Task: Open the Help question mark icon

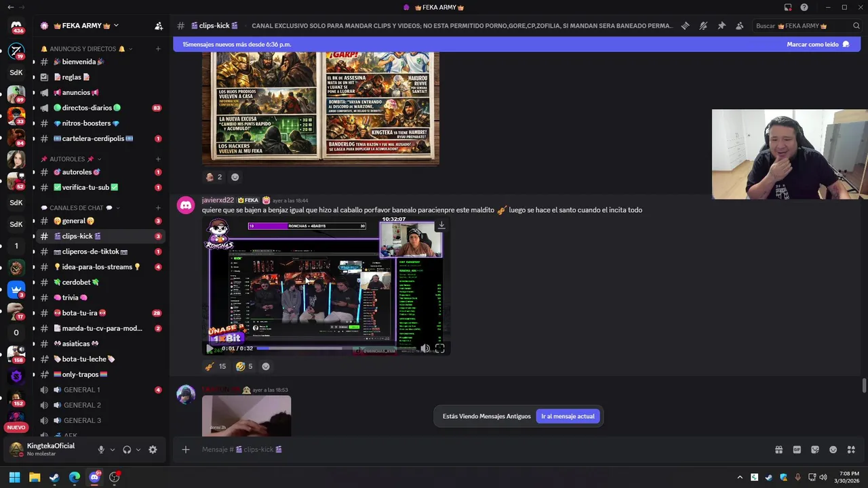Action: pyautogui.click(x=804, y=7)
